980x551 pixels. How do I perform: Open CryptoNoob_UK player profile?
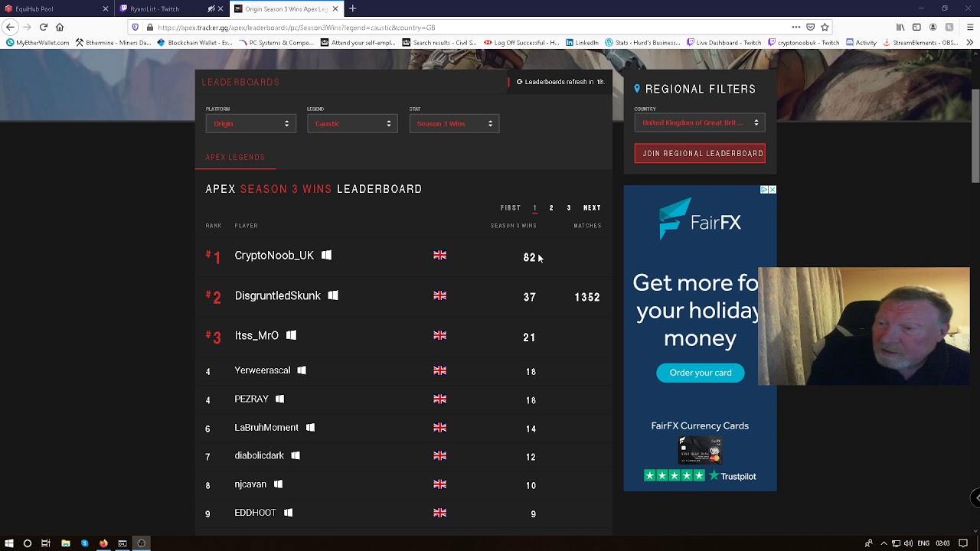click(x=274, y=256)
